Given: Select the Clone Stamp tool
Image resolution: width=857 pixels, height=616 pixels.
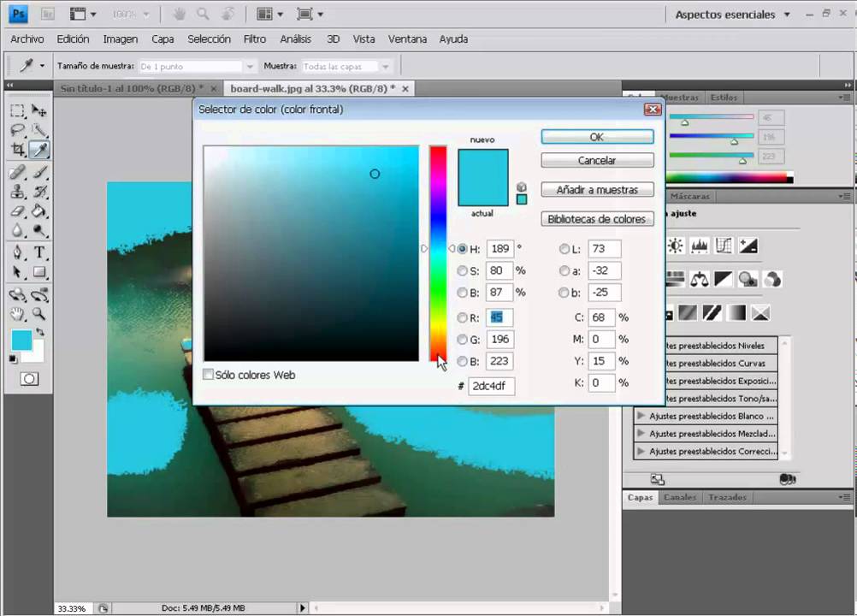Looking at the screenshot, I should coord(17,192).
